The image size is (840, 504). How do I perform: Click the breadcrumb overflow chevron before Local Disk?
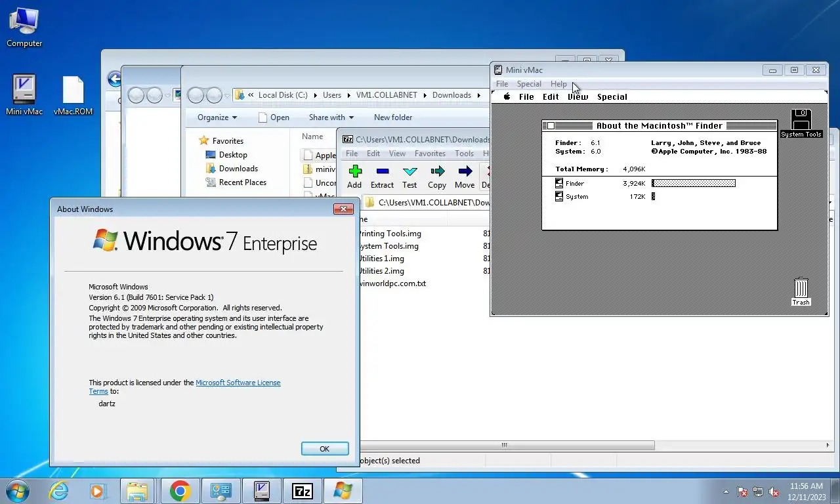tap(251, 95)
